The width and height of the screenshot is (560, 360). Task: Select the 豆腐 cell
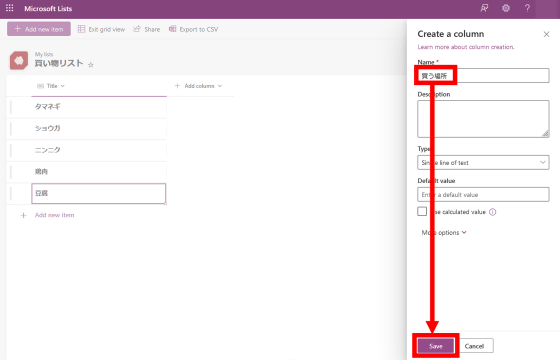[99, 194]
